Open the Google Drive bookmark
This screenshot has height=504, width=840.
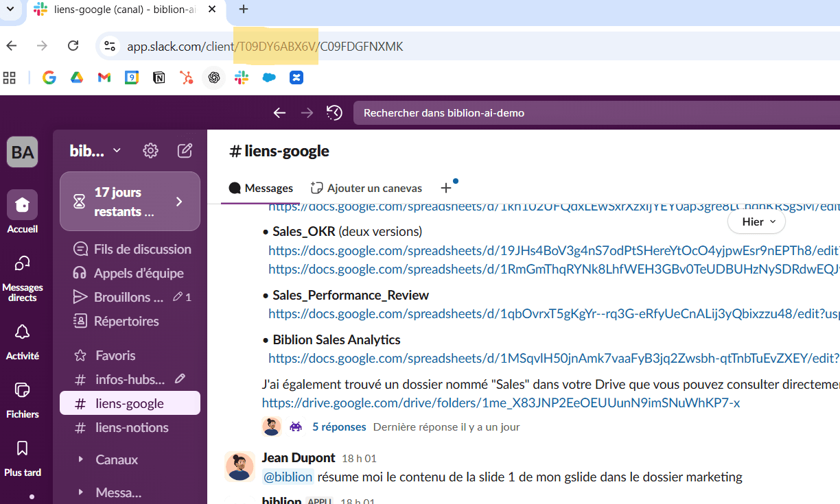tap(77, 78)
